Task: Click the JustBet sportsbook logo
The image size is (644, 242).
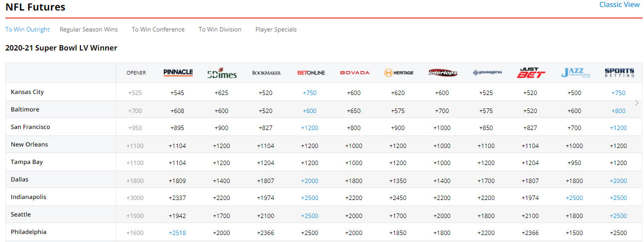Action: pyautogui.click(x=531, y=73)
